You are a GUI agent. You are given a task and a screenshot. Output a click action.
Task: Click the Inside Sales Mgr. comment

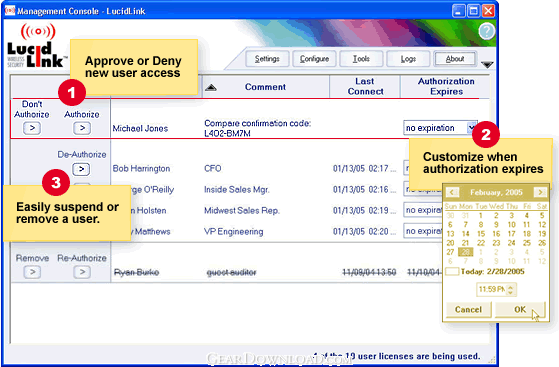[x=237, y=190]
